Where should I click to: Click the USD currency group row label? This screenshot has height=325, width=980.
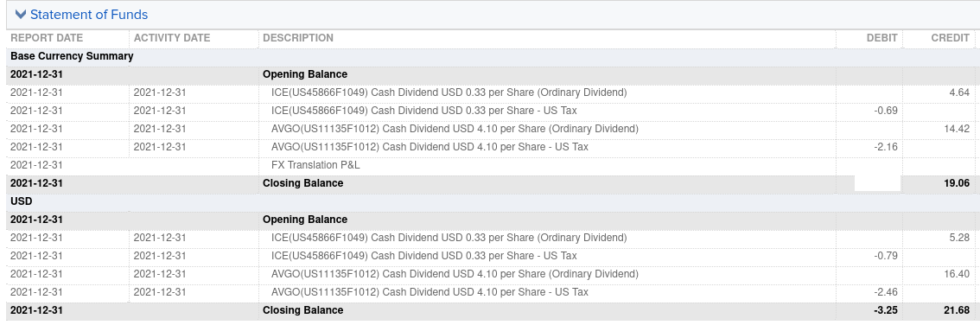coord(22,202)
